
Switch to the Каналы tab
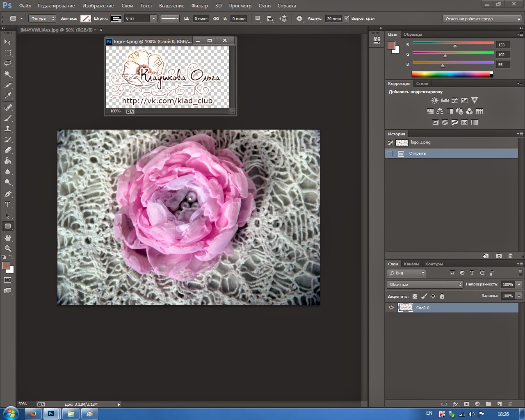click(411, 264)
